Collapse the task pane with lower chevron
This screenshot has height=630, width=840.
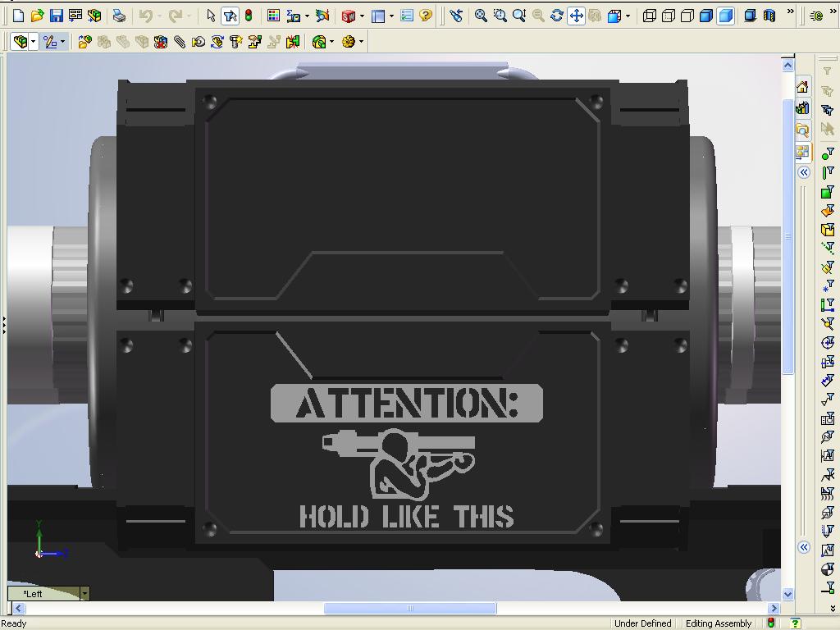tap(803, 547)
